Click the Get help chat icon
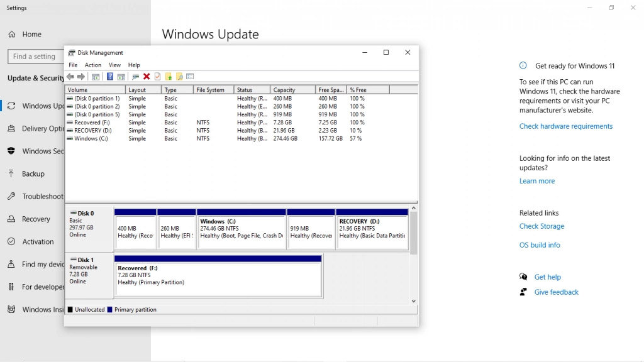Image resolution: width=644 pixels, height=362 pixels. pyautogui.click(x=523, y=277)
